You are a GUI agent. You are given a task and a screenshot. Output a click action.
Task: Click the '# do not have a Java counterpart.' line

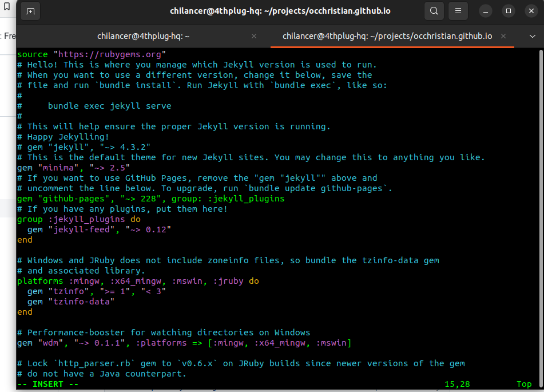pyautogui.click(x=102, y=374)
